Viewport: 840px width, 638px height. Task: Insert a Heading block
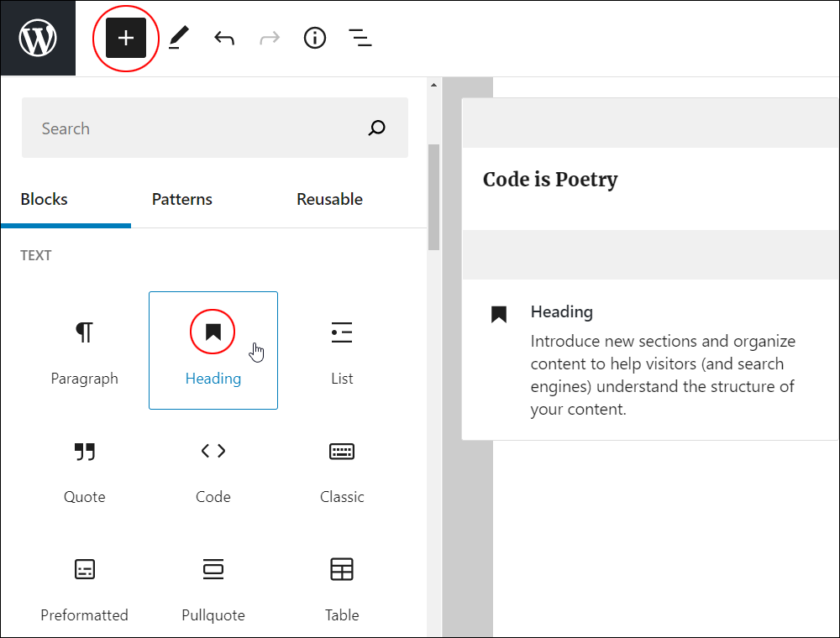pos(213,351)
